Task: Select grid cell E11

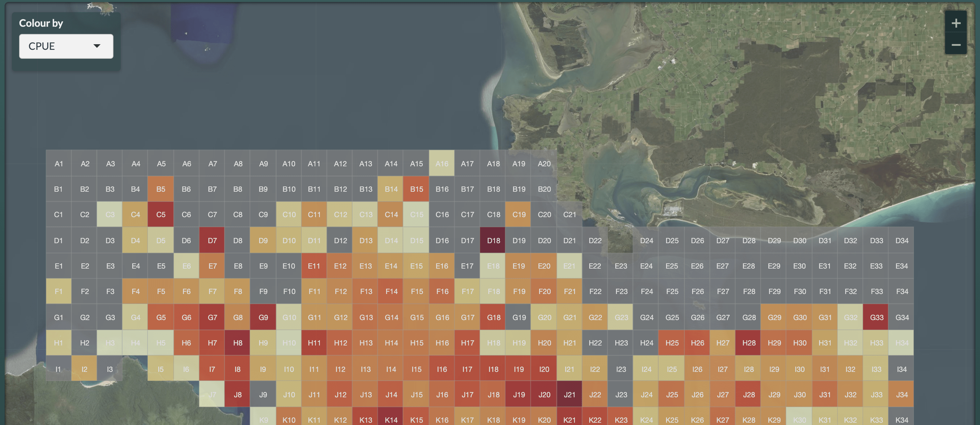Action: [x=314, y=266]
